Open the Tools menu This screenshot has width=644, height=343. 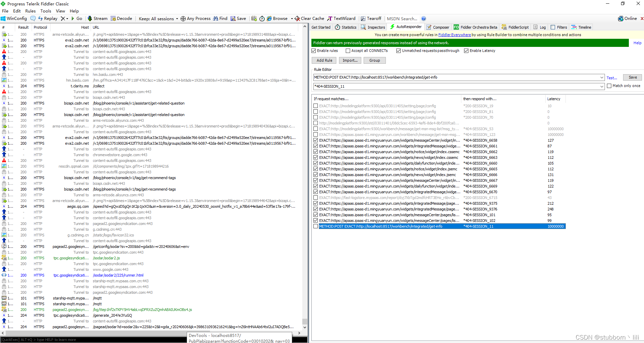coord(46,11)
